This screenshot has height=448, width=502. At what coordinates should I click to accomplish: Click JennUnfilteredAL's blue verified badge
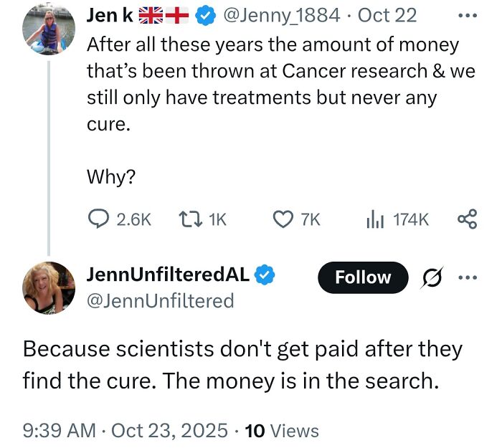pyautogui.click(x=265, y=274)
